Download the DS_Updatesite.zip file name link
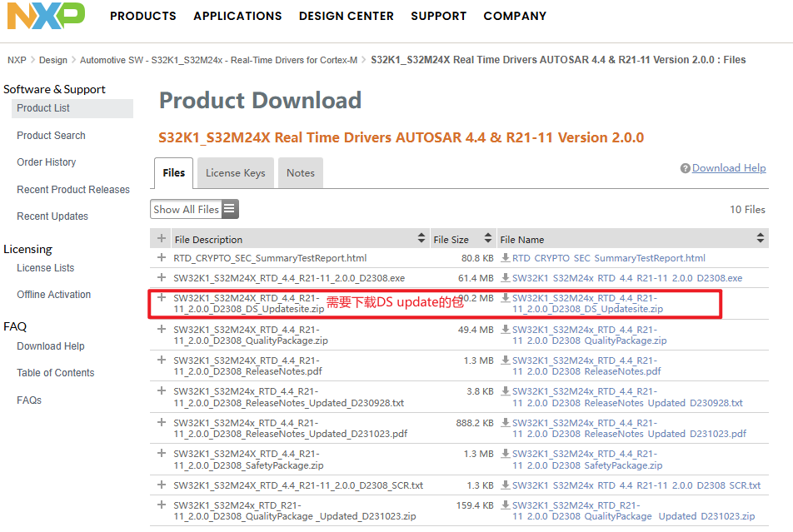The height and width of the screenshot is (532, 793). pyautogui.click(x=588, y=303)
